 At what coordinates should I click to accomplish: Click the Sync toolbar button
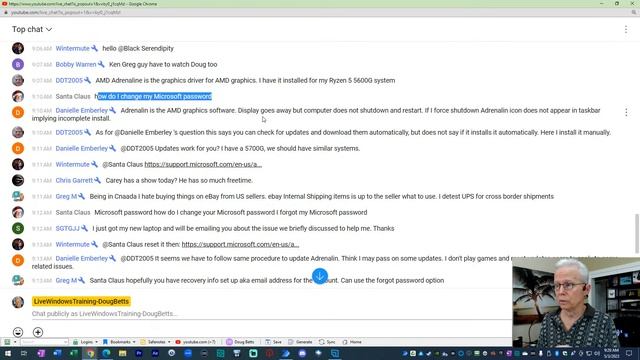[327, 342]
